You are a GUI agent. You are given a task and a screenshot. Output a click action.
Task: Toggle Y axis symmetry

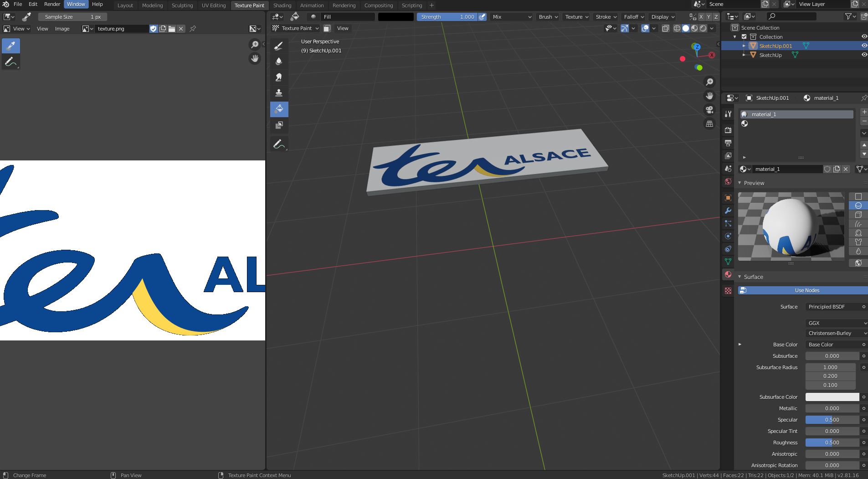point(709,17)
